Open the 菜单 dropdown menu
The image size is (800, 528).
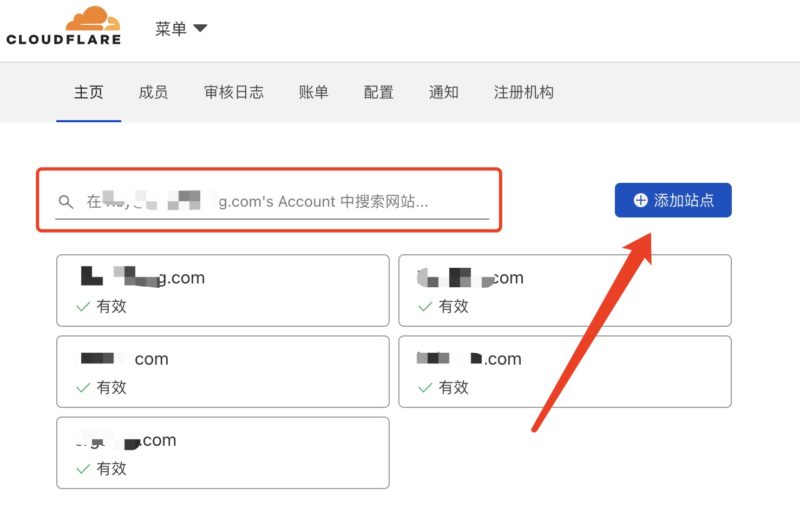(x=181, y=29)
